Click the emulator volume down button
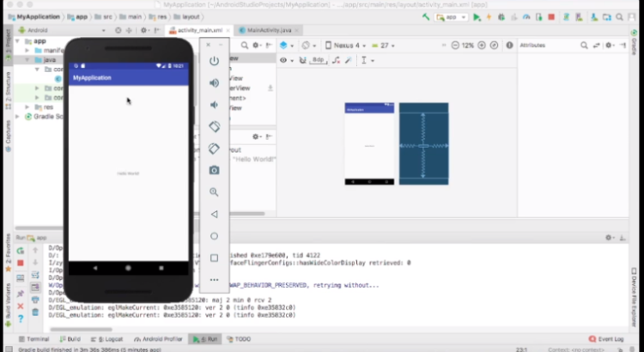This screenshot has height=352, width=644. [x=215, y=105]
